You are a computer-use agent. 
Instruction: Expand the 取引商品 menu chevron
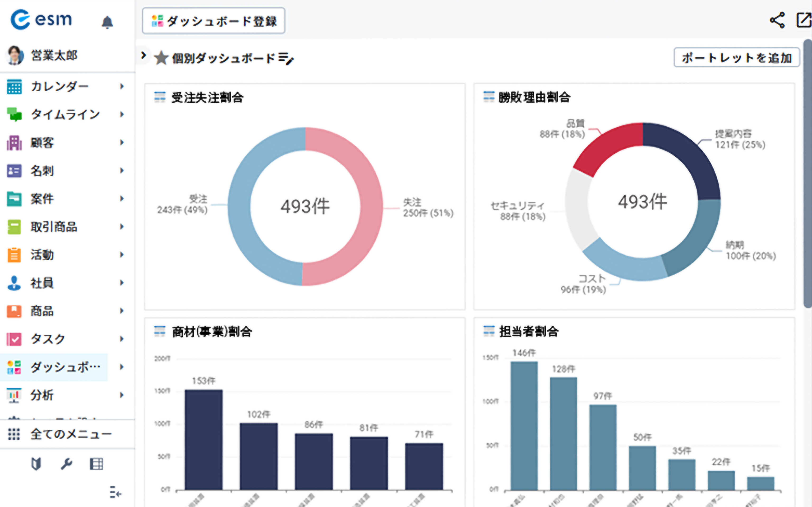click(122, 227)
